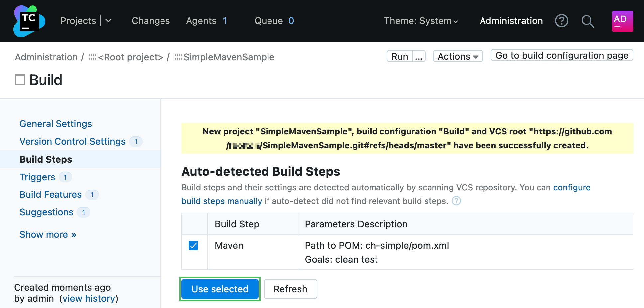Open the TeamCity logo home

click(29, 21)
